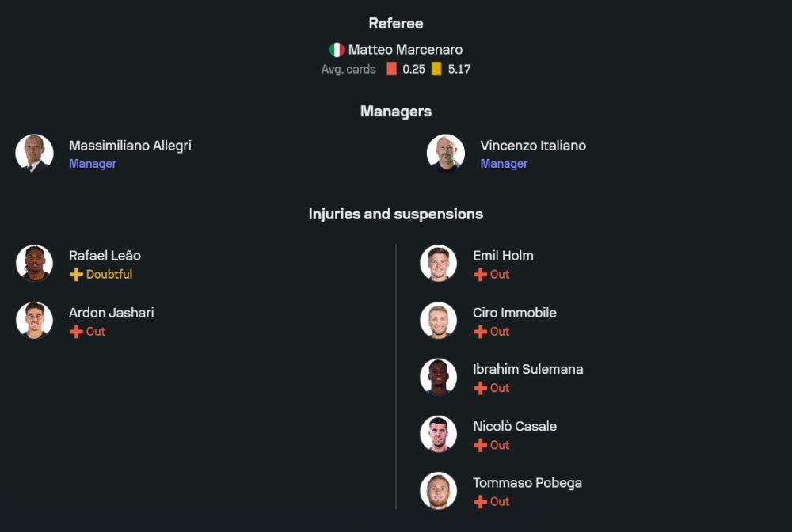792x532 pixels.
Task: Open Vincenzo Italiano's manager photo
Action: (x=446, y=153)
